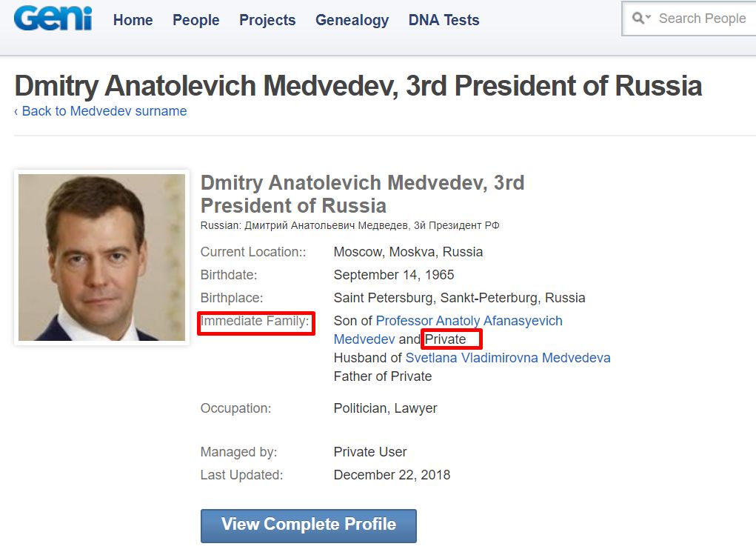Click Dmitry Medvedev's profile photo
Viewport: 756px width, 555px height.
click(x=101, y=257)
